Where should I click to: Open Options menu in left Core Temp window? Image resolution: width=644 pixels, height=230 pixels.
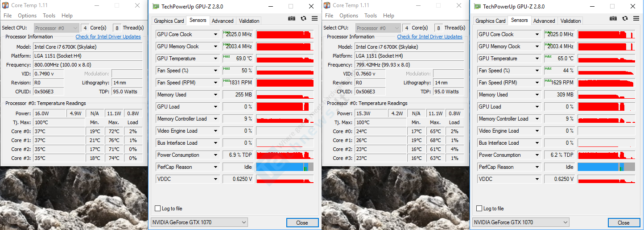(x=27, y=16)
